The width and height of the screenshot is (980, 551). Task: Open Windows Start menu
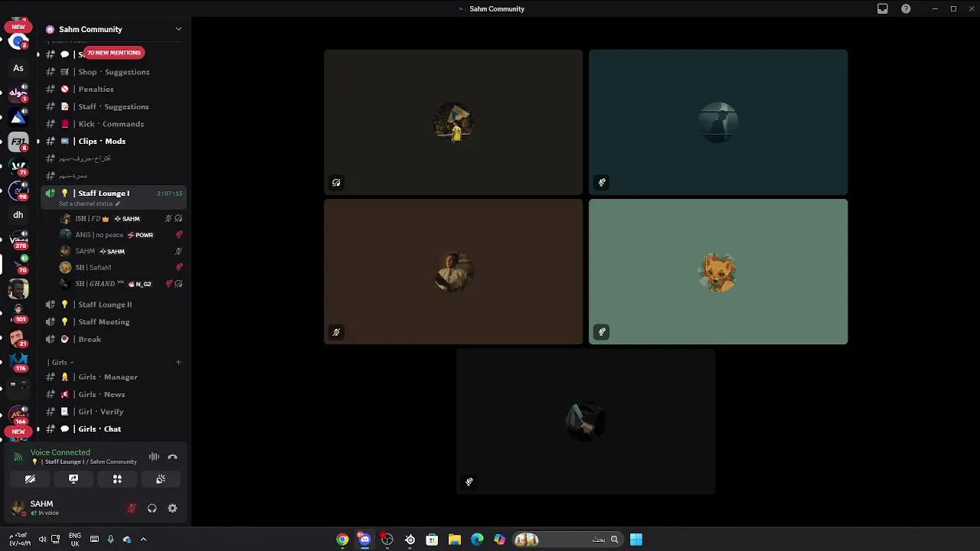[636, 540]
